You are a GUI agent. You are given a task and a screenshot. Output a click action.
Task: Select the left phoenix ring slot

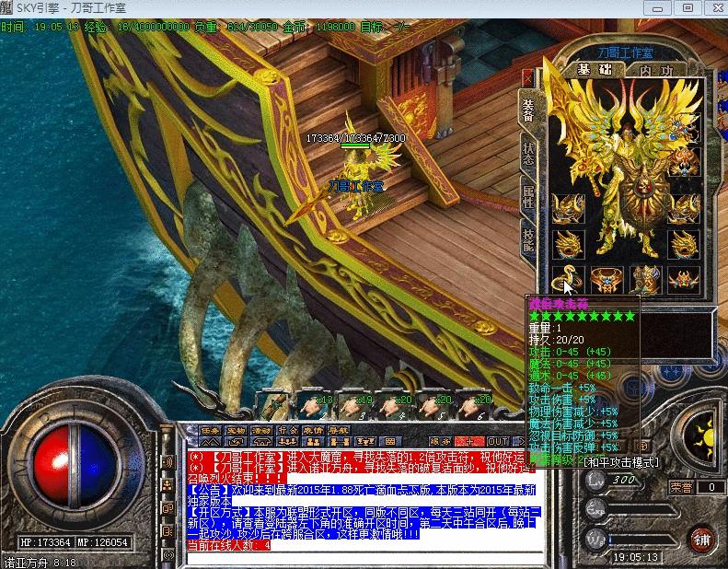click(568, 244)
